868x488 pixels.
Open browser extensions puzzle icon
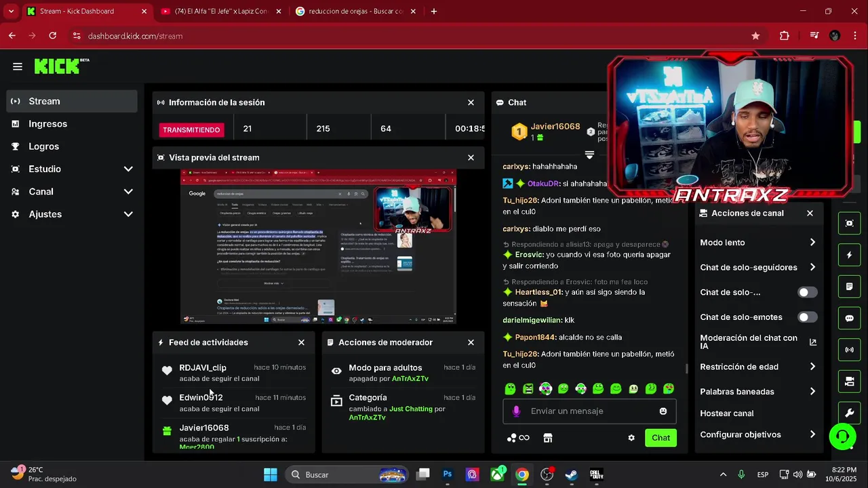click(785, 36)
